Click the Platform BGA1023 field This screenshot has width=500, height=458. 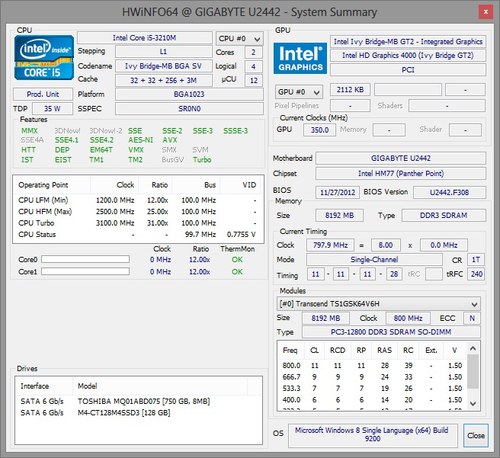tap(189, 94)
